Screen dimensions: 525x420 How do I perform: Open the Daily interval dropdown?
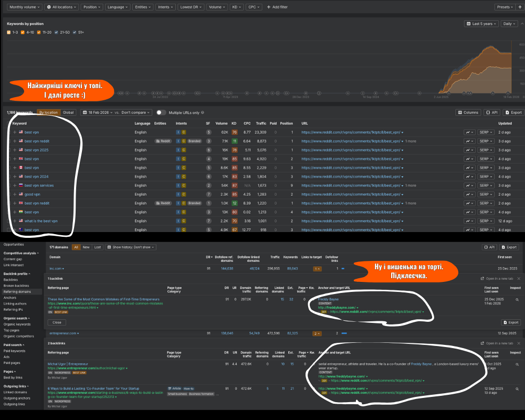point(509,24)
